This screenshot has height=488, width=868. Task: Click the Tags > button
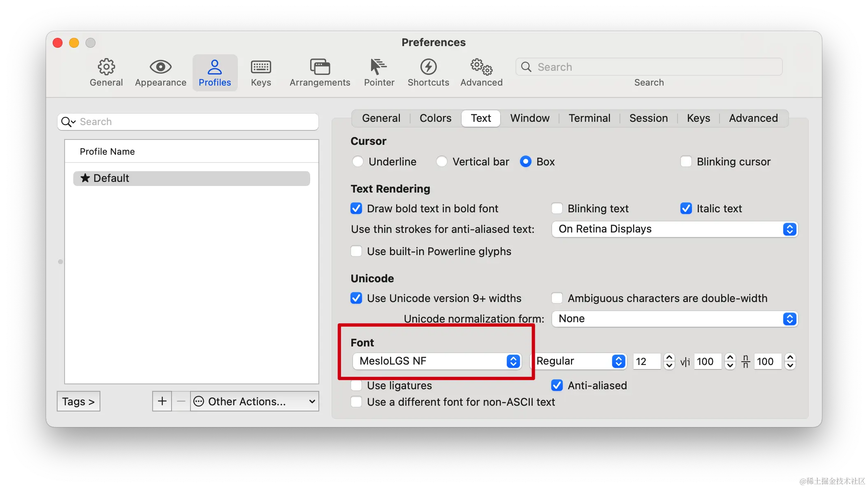(x=79, y=401)
